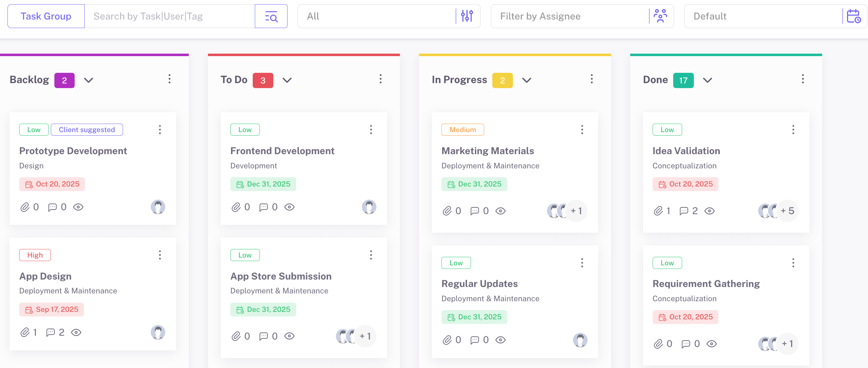Viewport: 868px width, 368px height.
Task: Click the Client suggested tag label
Action: [87, 130]
